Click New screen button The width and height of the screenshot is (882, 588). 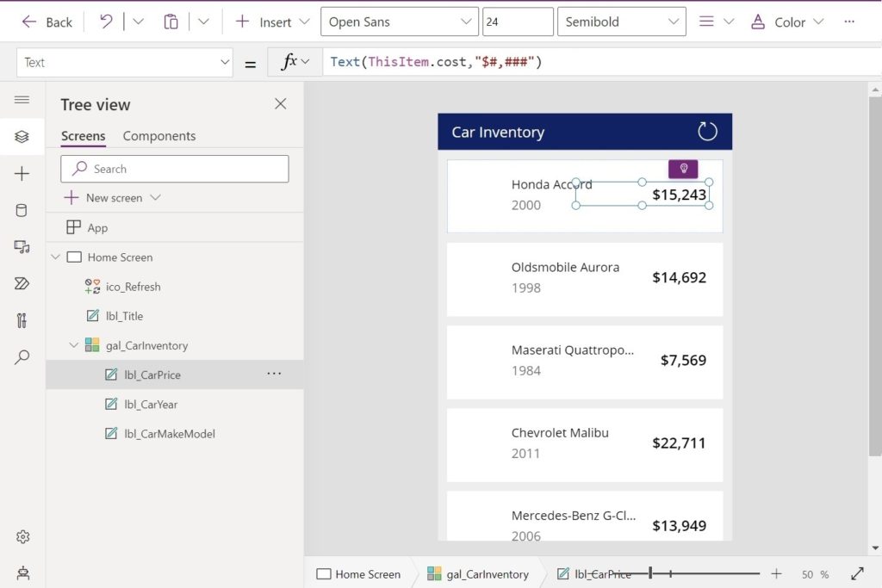113,198
